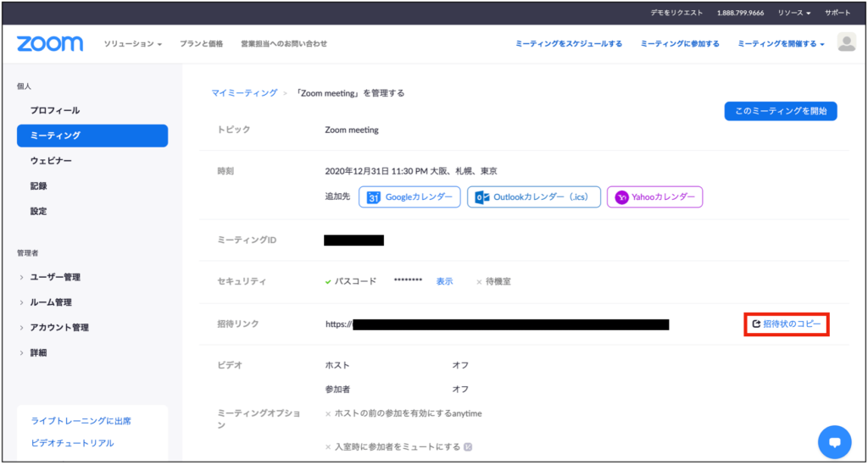Image resolution: width=868 pixels, height=465 pixels.
Task: Open the user profile avatar
Action: (845, 43)
